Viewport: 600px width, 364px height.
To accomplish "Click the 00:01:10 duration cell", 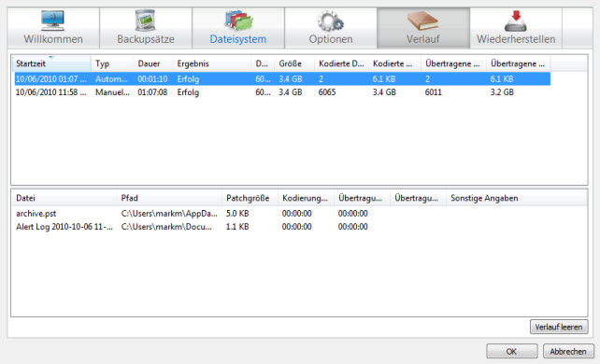I will [152, 79].
